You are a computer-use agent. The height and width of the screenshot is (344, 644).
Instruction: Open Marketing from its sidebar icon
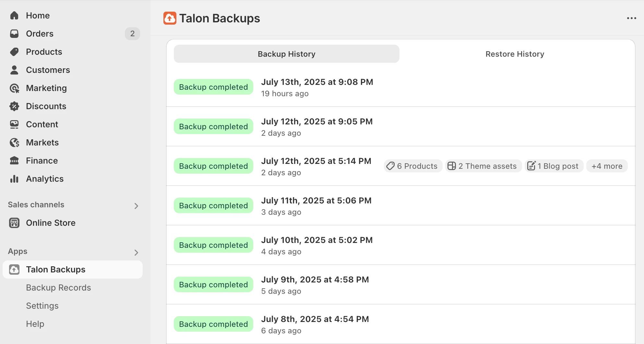[14, 88]
